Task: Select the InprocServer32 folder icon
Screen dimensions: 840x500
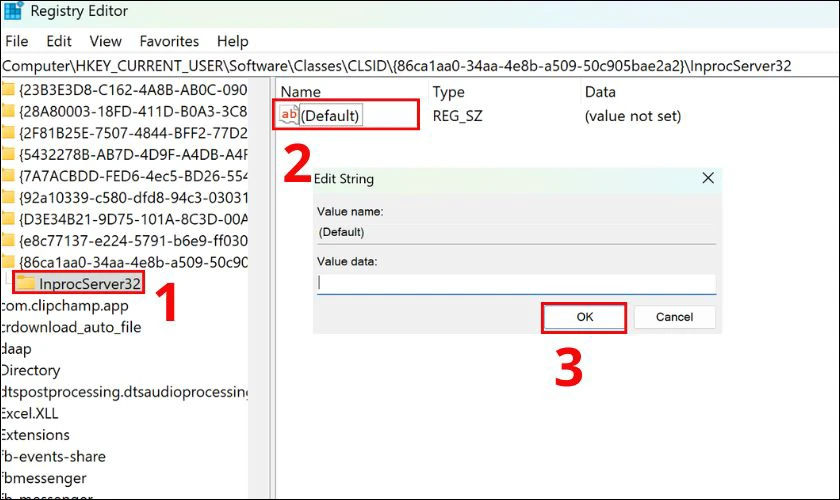Action: 25,283
